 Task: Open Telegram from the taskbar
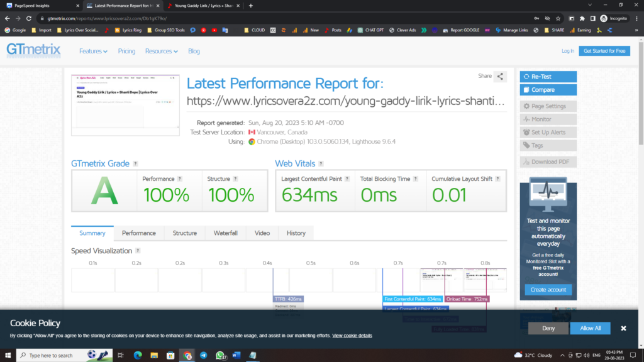click(x=203, y=356)
